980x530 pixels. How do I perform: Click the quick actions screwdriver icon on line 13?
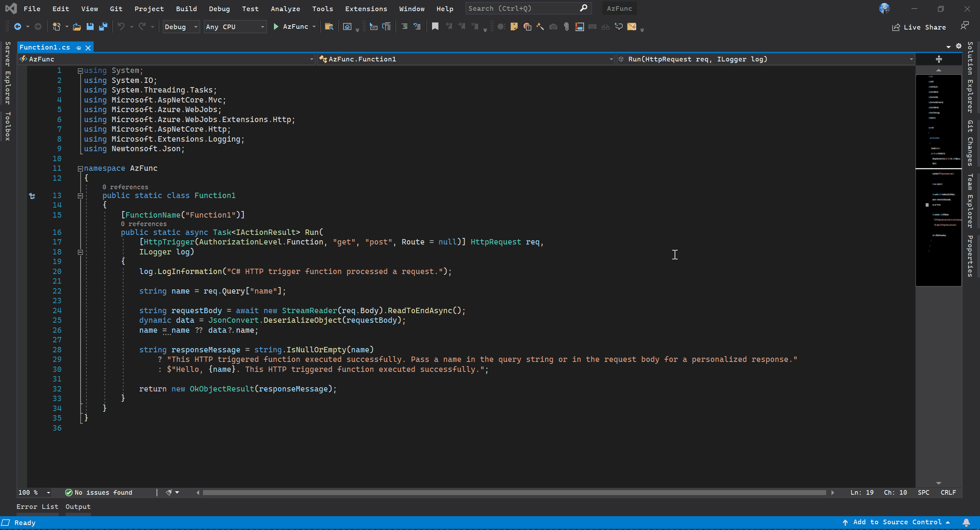coord(32,196)
